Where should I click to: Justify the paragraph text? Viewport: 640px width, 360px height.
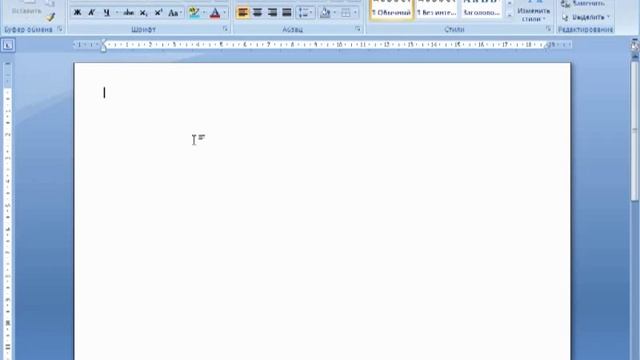[x=287, y=13]
